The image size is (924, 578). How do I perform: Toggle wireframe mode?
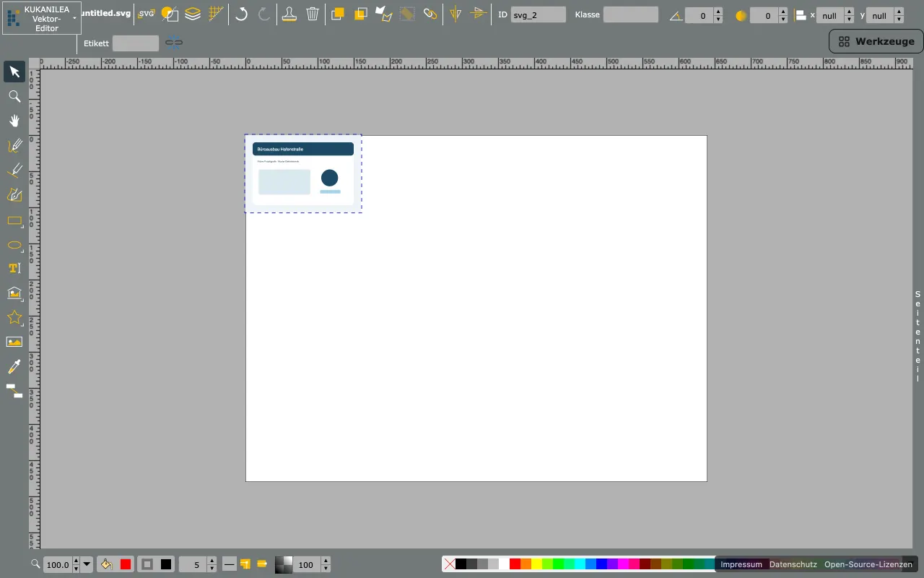click(x=169, y=14)
